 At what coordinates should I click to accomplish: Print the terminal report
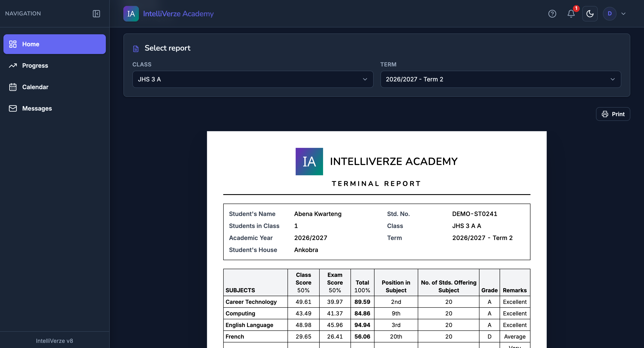pos(613,114)
